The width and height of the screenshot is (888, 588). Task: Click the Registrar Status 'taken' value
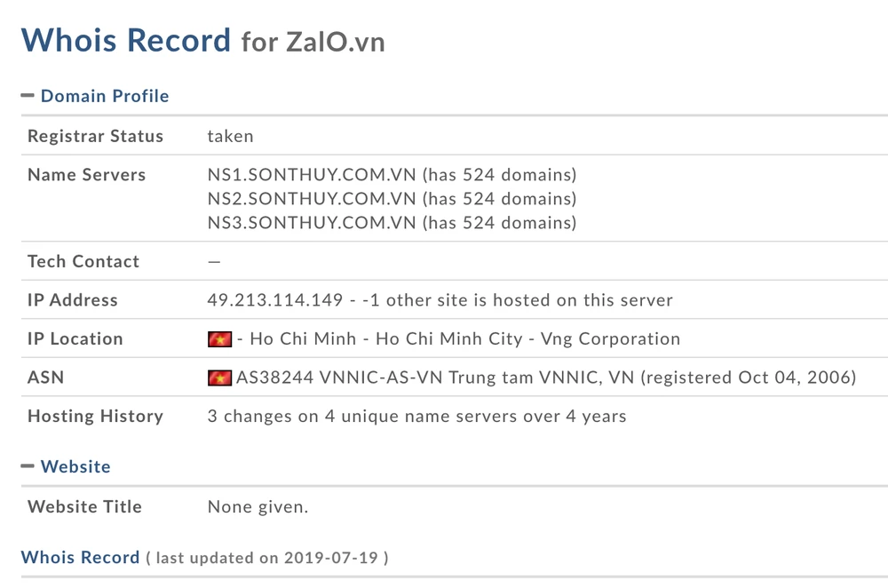[230, 136]
